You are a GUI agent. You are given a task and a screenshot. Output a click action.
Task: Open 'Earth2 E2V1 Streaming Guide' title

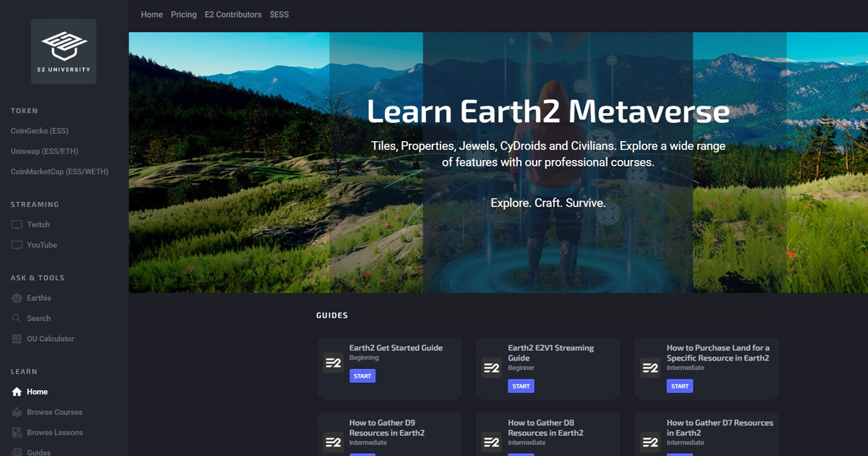[x=551, y=353]
